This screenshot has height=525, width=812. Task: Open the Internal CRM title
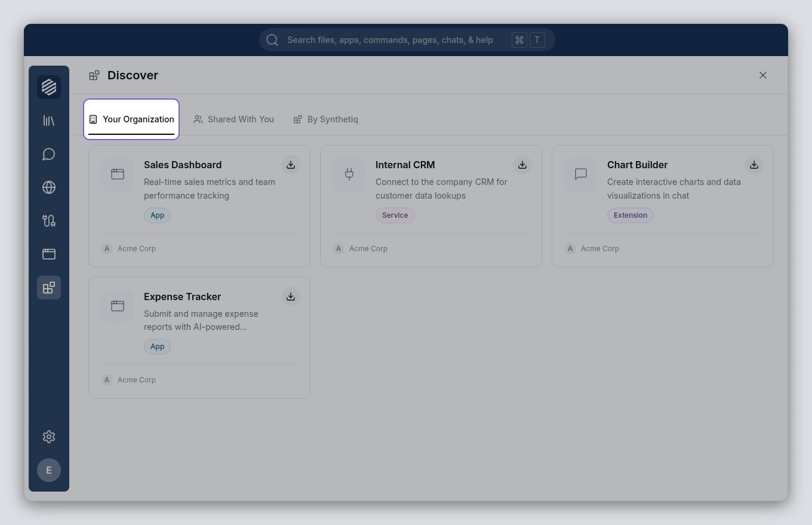point(405,165)
